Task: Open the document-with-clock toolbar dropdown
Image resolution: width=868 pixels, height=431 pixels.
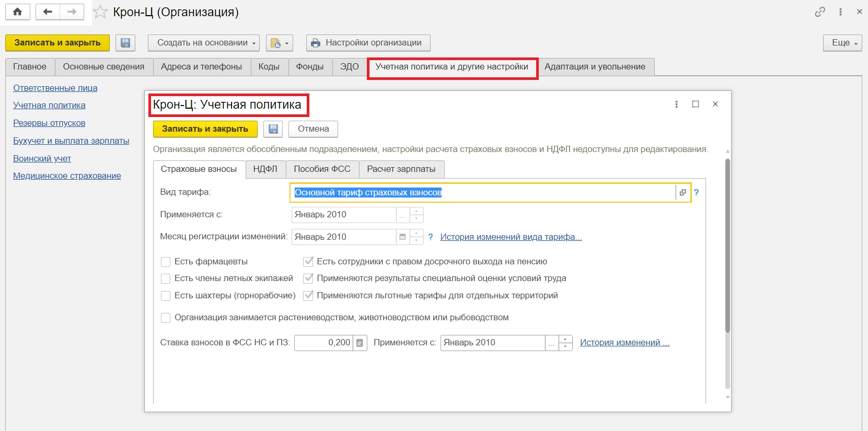Action: pos(280,43)
